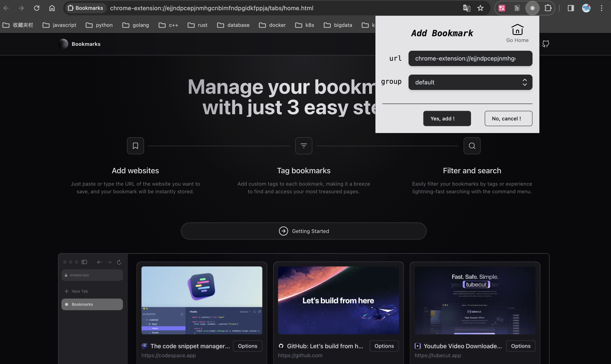The height and width of the screenshot is (364, 611).
Task: Open the codespace snippet manager thumbnail
Action: (202, 300)
